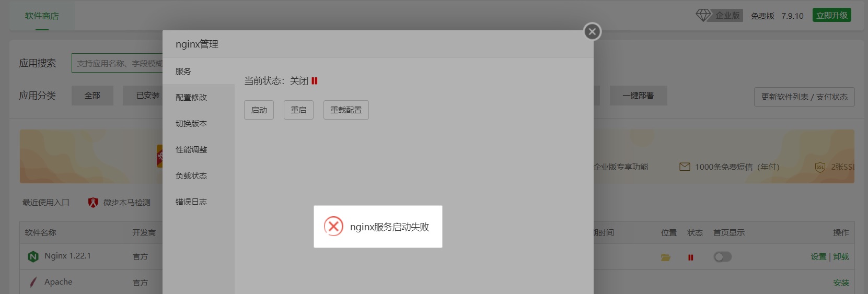View the 负载状态 tab
The width and height of the screenshot is (868, 294).
coord(199,175)
